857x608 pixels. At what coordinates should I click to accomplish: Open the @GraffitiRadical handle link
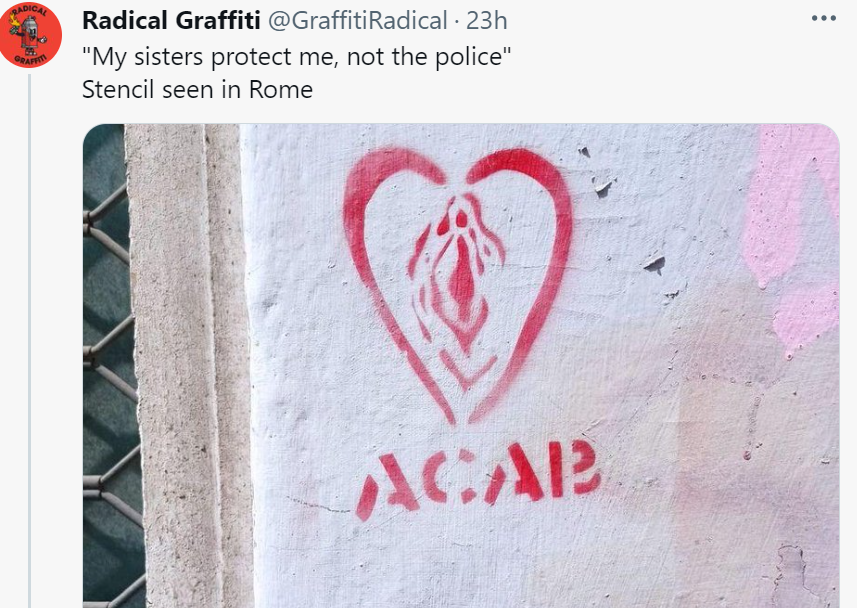[x=357, y=21]
